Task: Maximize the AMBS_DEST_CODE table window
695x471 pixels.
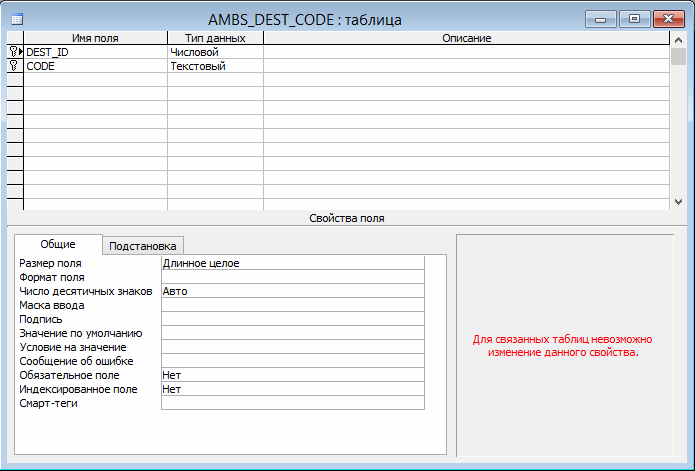Action: click(x=634, y=19)
